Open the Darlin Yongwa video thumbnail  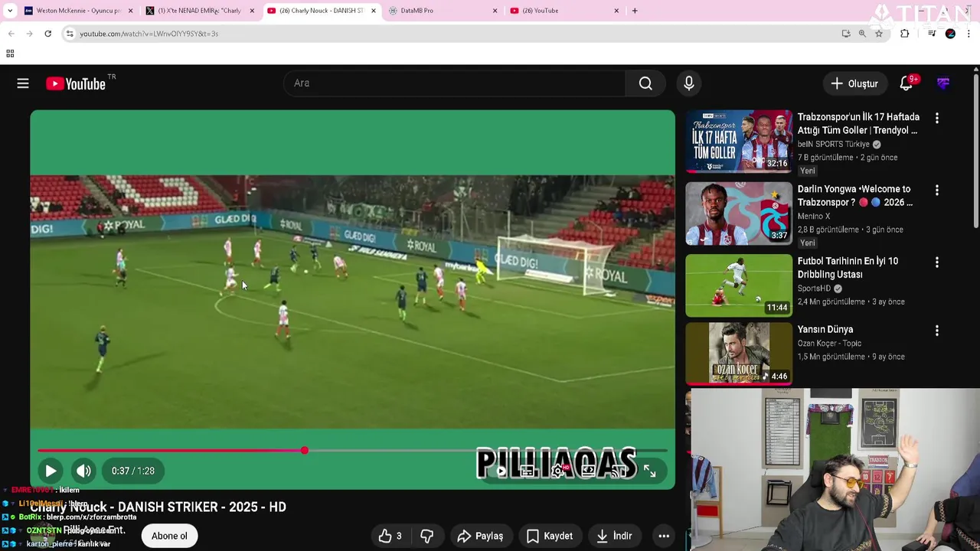739,214
